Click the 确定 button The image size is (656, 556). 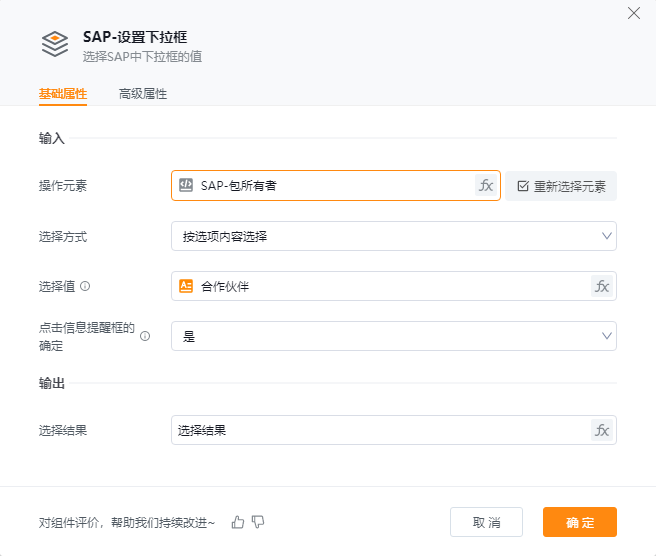point(580,522)
